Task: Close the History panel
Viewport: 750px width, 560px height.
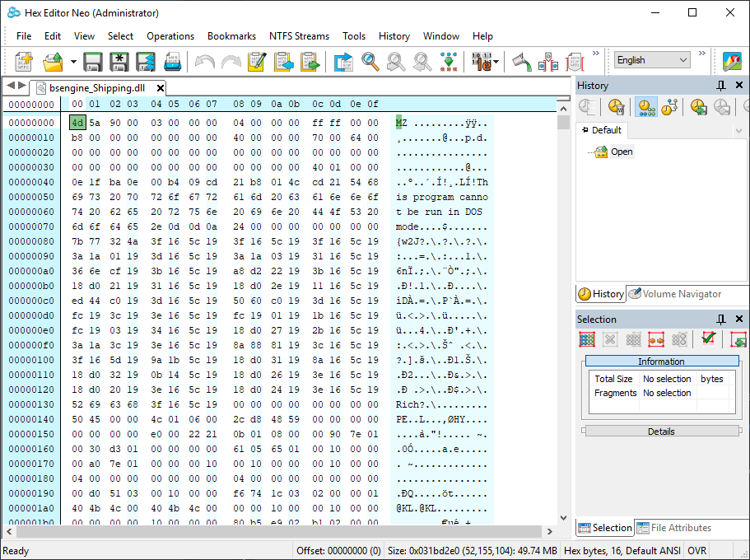Action: [x=739, y=85]
